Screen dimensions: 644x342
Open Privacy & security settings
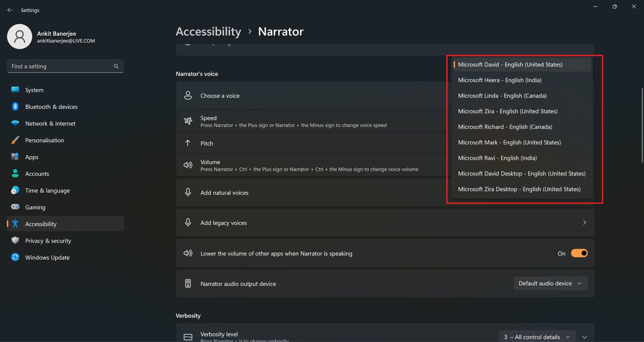65,241
